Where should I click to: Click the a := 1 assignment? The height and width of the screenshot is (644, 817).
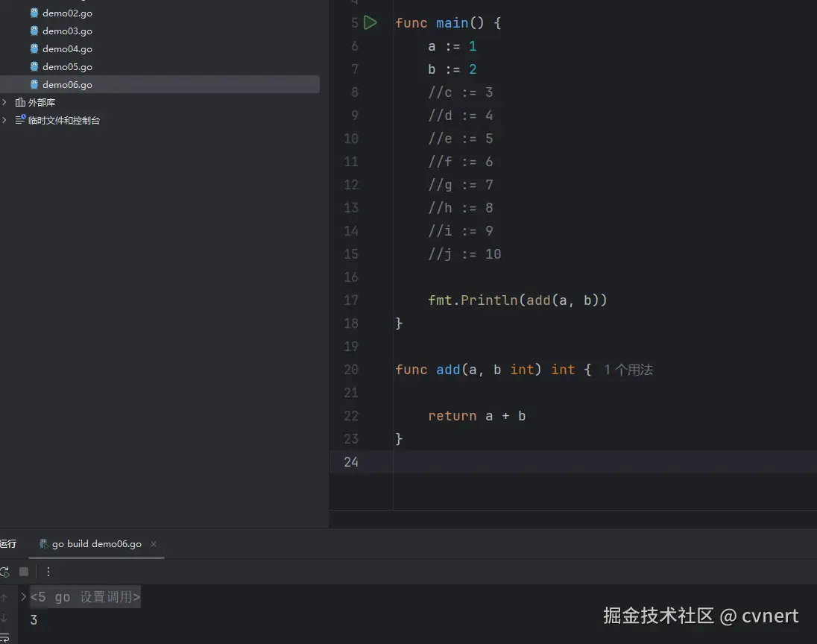(x=452, y=46)
